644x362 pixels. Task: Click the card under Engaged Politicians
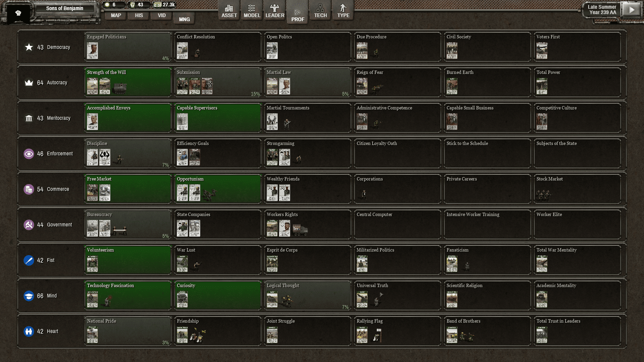pos(93,51)
